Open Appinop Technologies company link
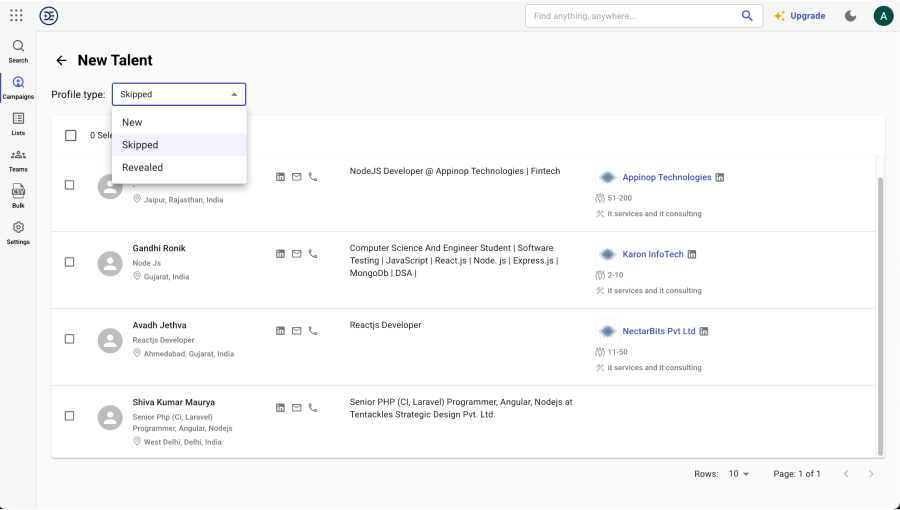The height and width of the screenshot is (510, 900). [x=667, y=177]
